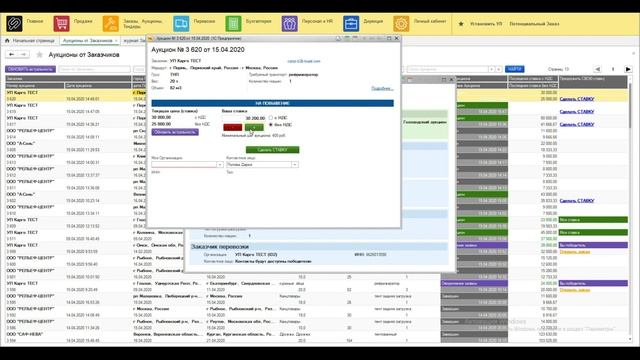The image size is (640, 360).
Task: Open the Бухгалтерия calculator icon
Action: [233, 24]
